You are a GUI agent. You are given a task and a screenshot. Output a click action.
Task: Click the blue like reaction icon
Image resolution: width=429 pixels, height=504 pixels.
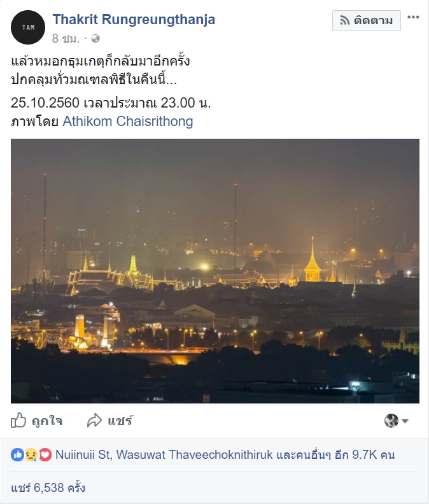[x=18, y=455]
